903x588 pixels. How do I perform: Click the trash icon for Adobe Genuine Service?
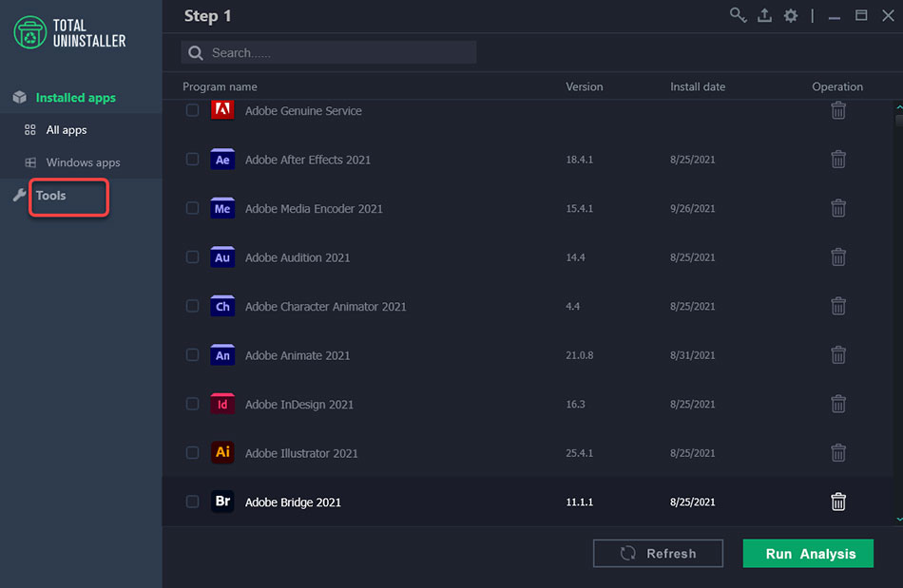point(838,110)
